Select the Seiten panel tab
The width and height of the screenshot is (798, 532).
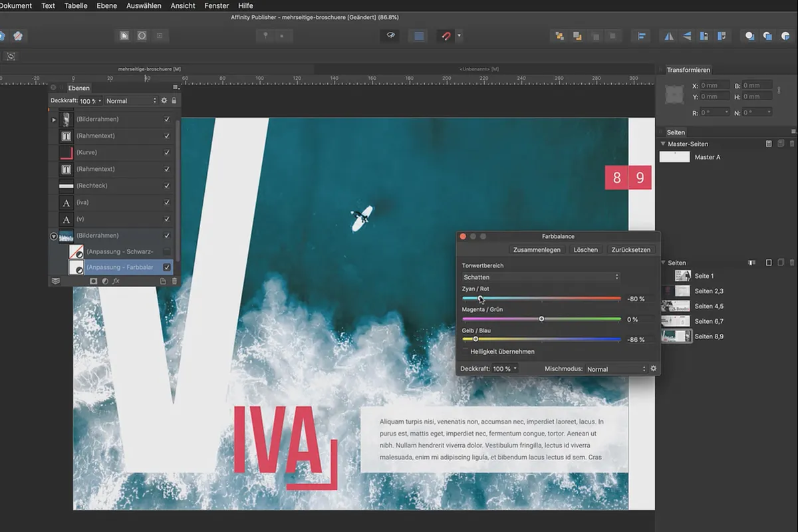pos(676,132)
